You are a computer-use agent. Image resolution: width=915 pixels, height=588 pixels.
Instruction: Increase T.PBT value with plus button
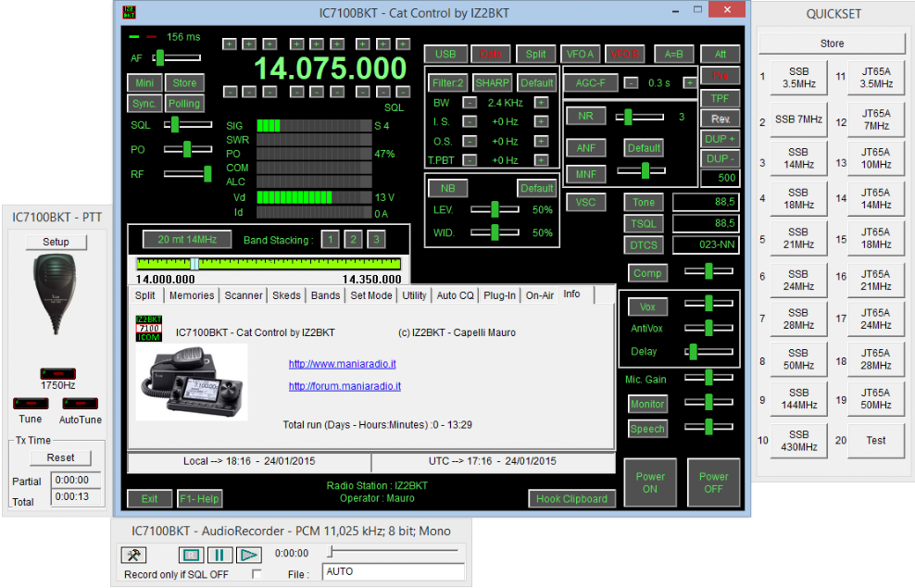click(541, 160)
